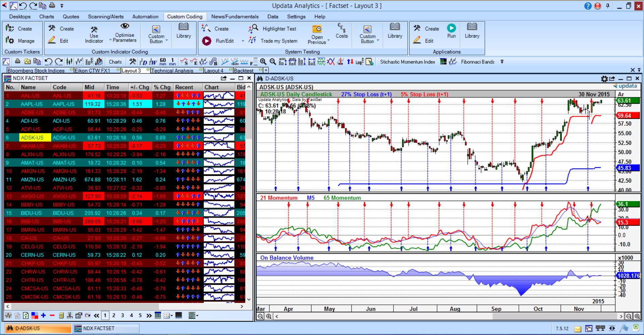Viewport: 644px width, 335px height.
Task: Click the chart settings gear in D-ADSK-US panel
Action: 604,78
